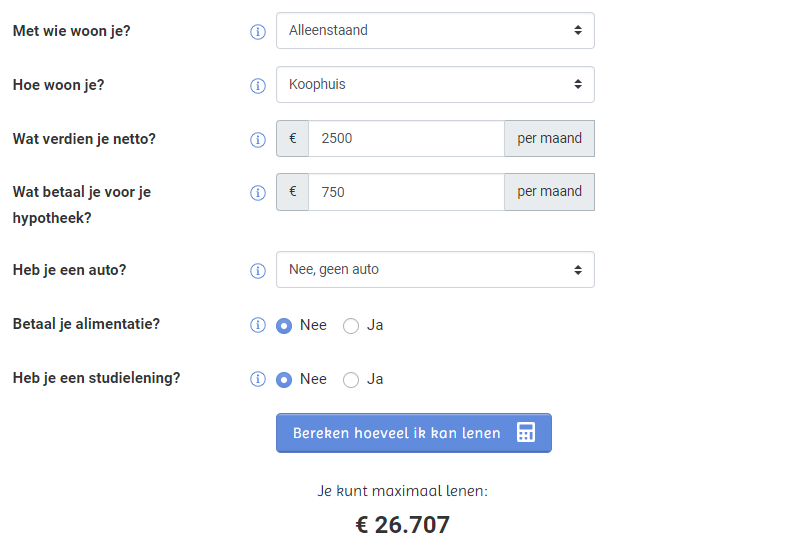Show info for studielening question
The height and width of the screenshot is (552, 801).
point(257,379)
